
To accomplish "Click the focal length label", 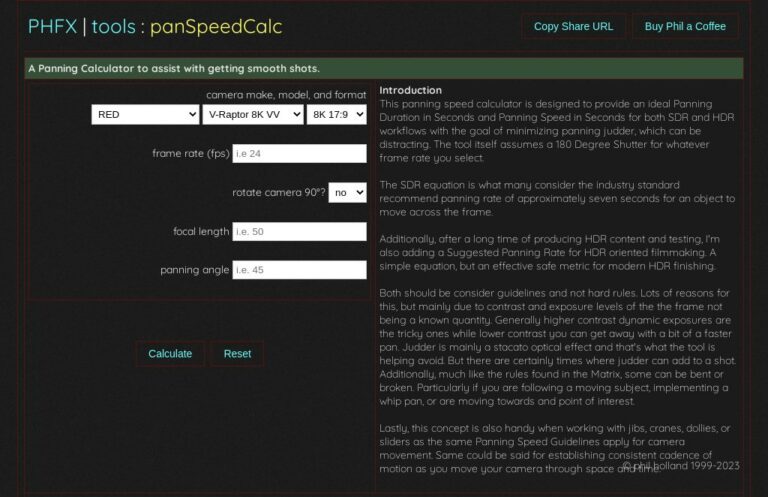I will (x=201, y=231).
